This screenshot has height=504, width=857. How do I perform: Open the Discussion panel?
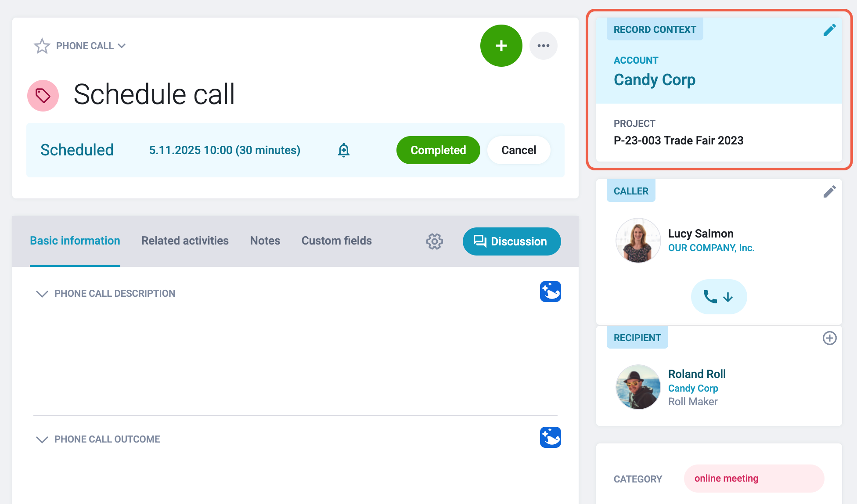pyautogui.click(x=511, y=241)
